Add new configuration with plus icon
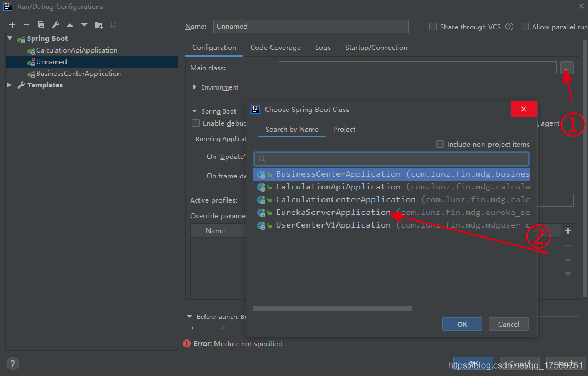This screenshot has height=376, width=588. click(12, 25)
